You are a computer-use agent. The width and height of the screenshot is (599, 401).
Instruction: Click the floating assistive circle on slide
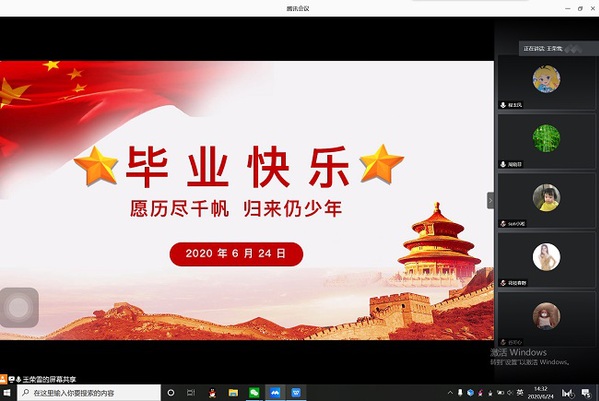point(19,307)
